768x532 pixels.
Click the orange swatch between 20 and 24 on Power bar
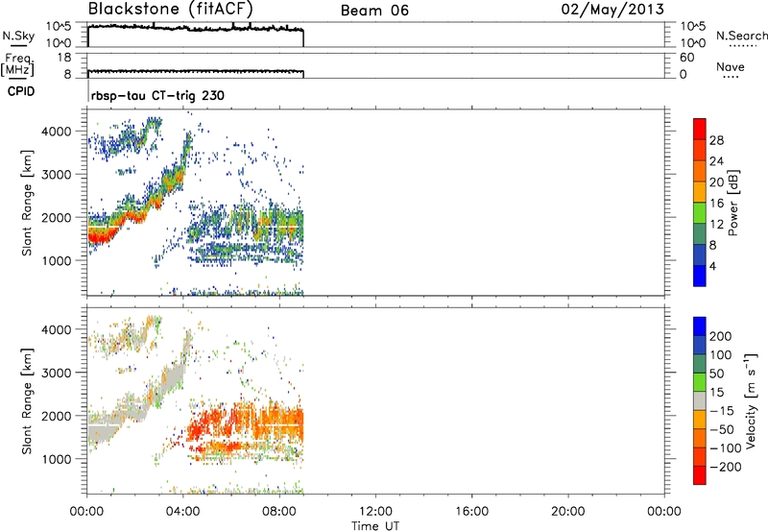pyautogui.click(x=700, y=171)
